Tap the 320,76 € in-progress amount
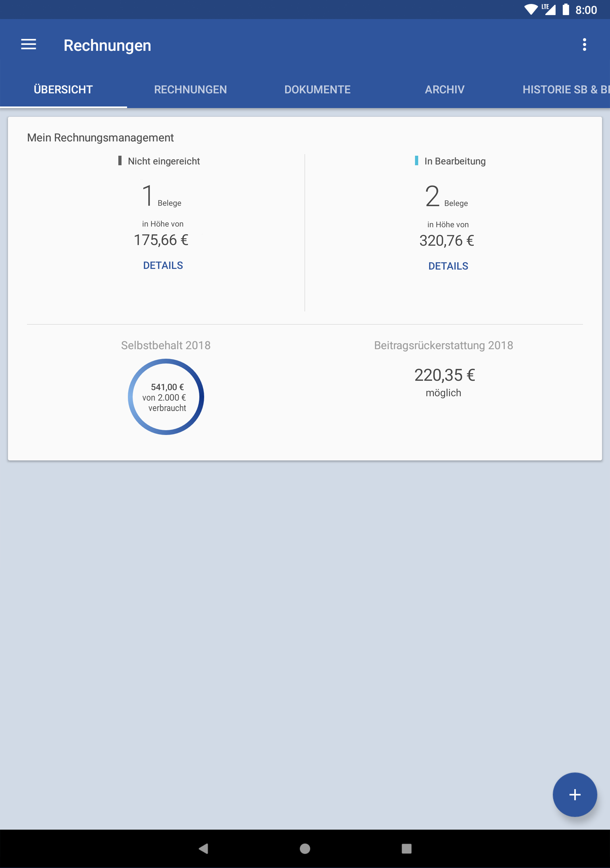The width and height of the screenshot is (610, 868). click(x=447, y=241)
